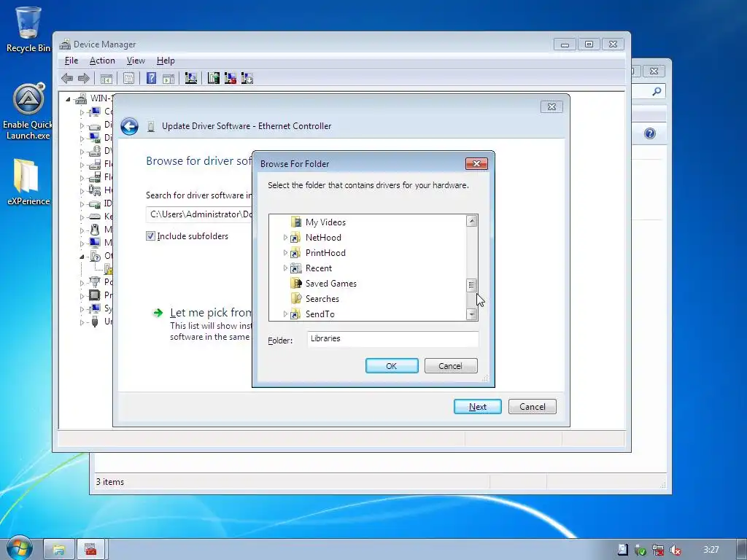Screen dimensions: 747x560
Task: Select PrintHood in folder tree
Action: coord(325,252)
